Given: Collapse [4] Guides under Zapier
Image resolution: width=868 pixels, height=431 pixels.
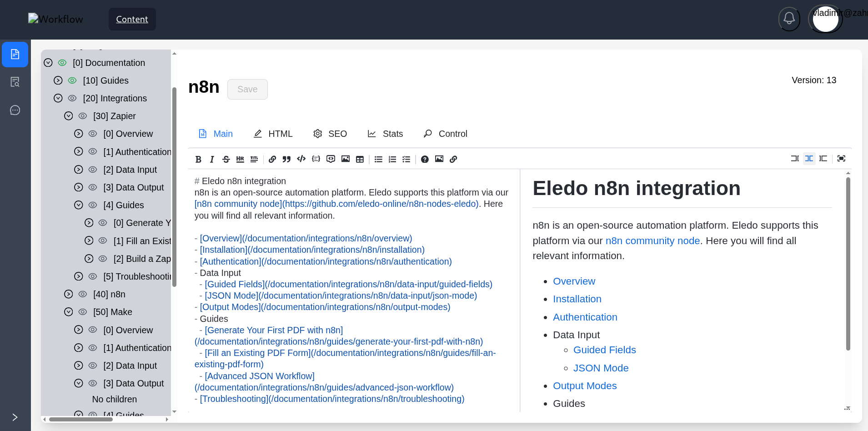Looking at the screenshot, I should (79, 205).
